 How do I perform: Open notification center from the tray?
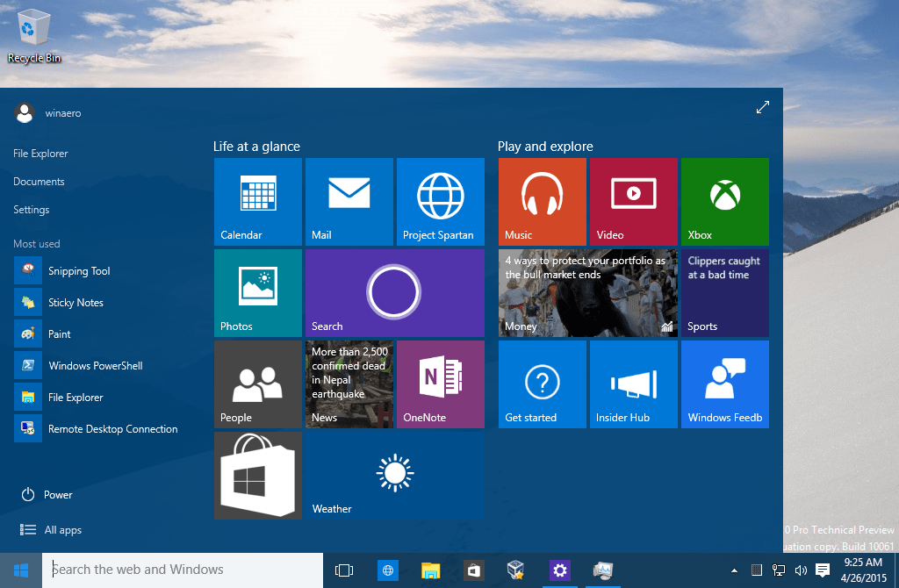click(x=823, y=570)
